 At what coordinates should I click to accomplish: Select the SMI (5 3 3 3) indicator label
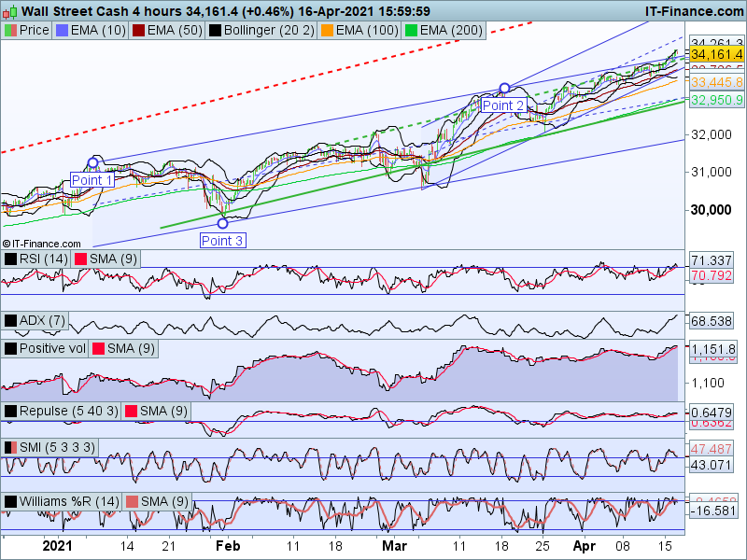tap(57, 448)
